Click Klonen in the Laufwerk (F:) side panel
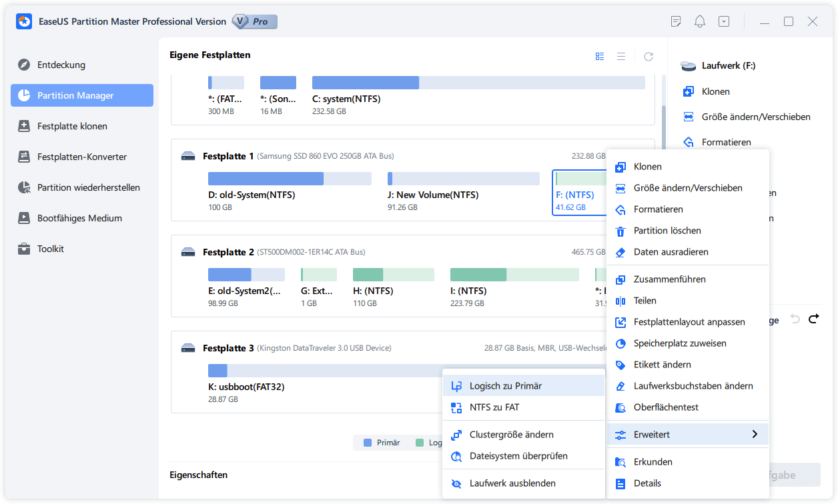Viewport: 838px width, 504px height. click(x=715, y=91)
